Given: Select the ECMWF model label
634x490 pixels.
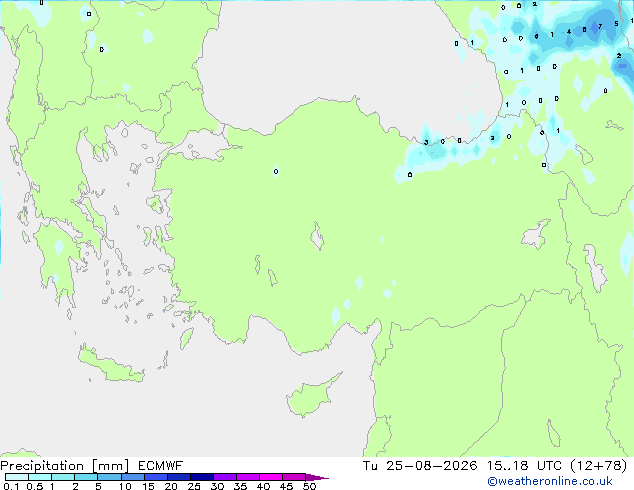Looking at the screenshot, I should click(x=161, y=466).
